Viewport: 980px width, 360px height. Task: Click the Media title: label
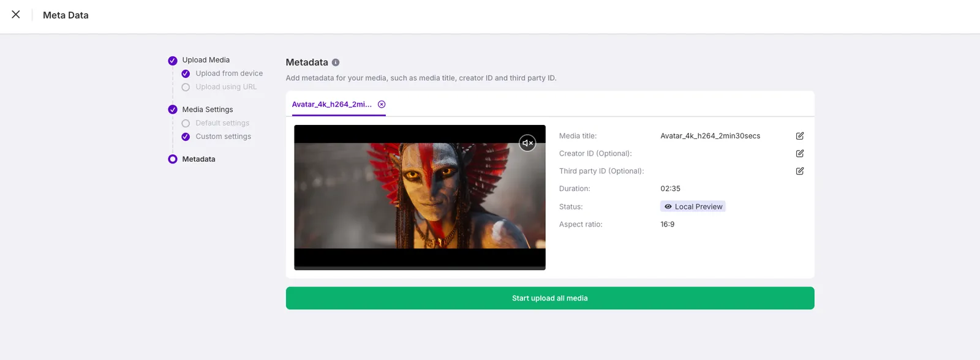[x=578, y=136]
